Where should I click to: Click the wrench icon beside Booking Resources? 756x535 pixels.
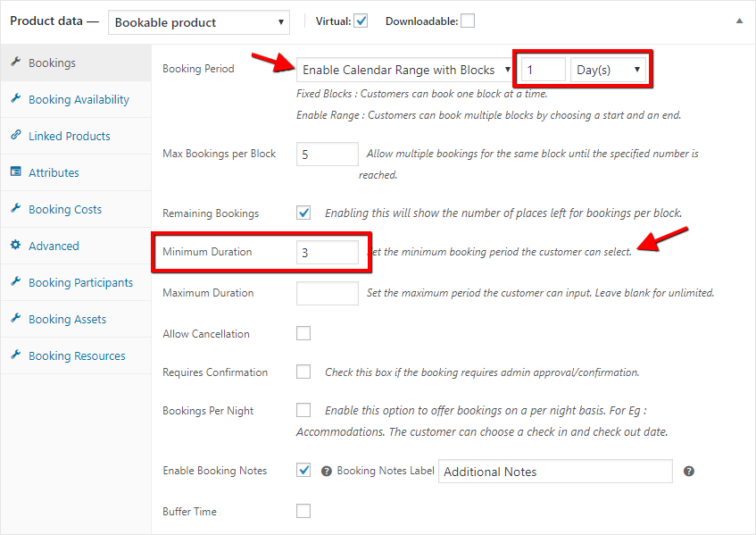click(x=16, y=355)
